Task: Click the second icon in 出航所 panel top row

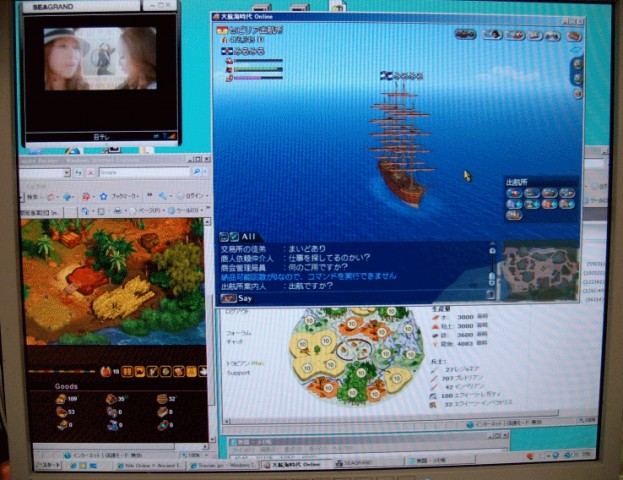Action: (x=532, y=193)
